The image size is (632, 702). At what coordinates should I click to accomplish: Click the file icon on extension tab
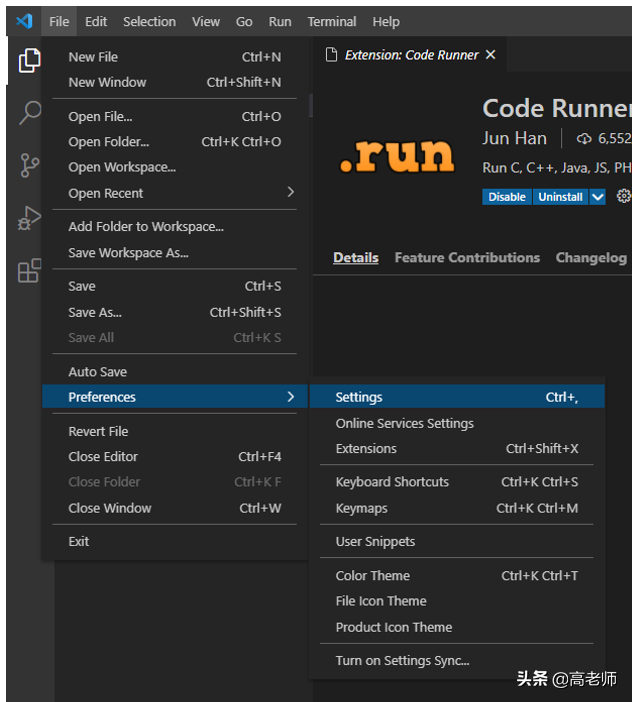[331, 55]
